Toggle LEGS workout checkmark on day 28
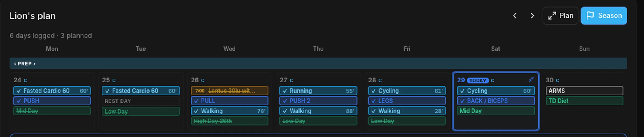The image size is (644, 137). (374, 101)
